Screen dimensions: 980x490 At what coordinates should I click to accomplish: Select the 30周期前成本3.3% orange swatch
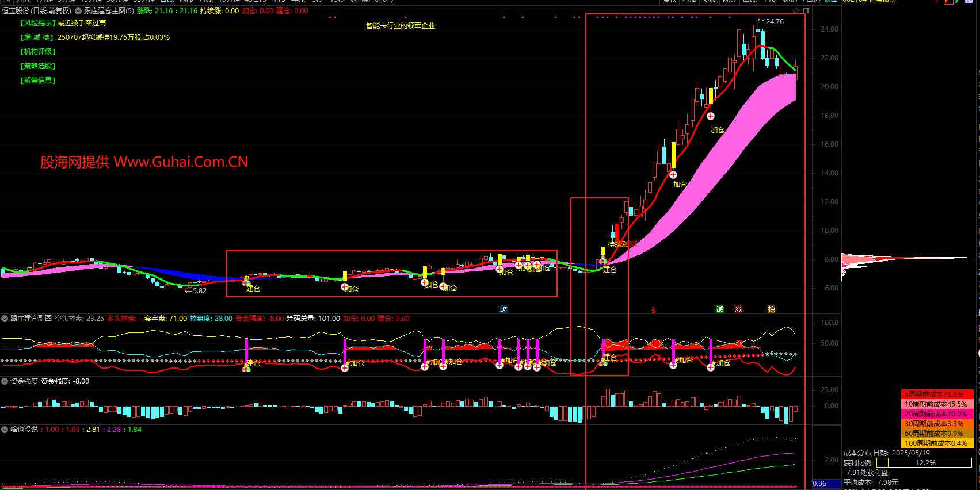(x=937, y=424)
